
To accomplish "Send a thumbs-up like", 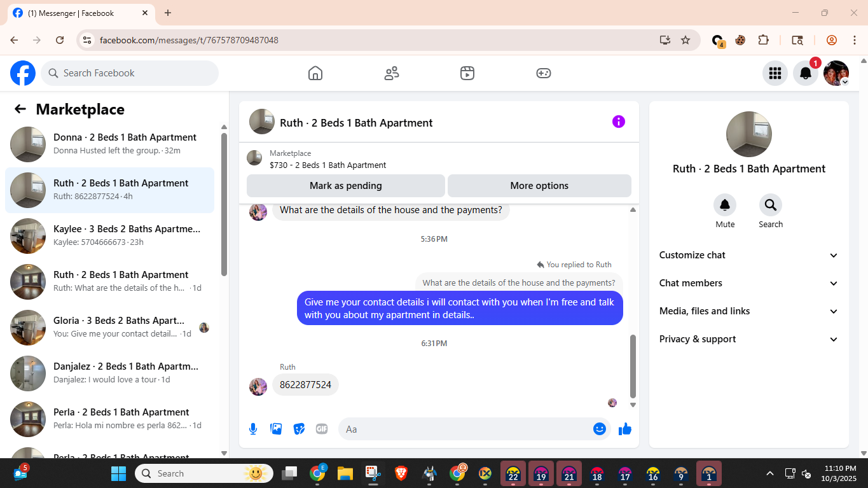I will tap(625, 429).
